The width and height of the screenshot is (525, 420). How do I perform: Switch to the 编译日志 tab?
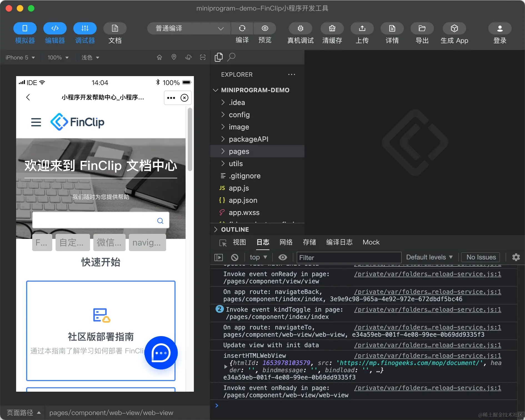tap(339, 242)
